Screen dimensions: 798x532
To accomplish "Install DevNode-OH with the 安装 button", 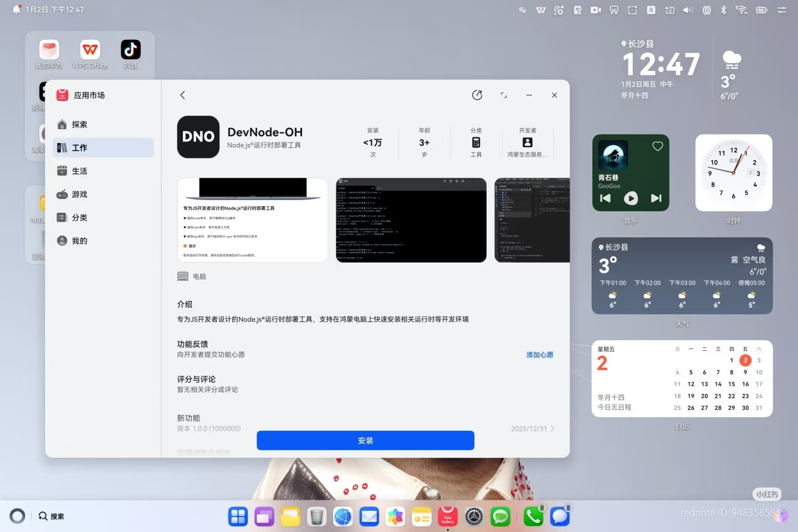I will click(x=365, y=441).
